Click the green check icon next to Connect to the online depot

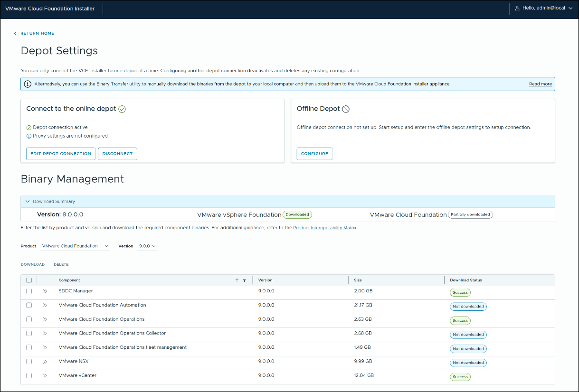click(x=122, y=109)
